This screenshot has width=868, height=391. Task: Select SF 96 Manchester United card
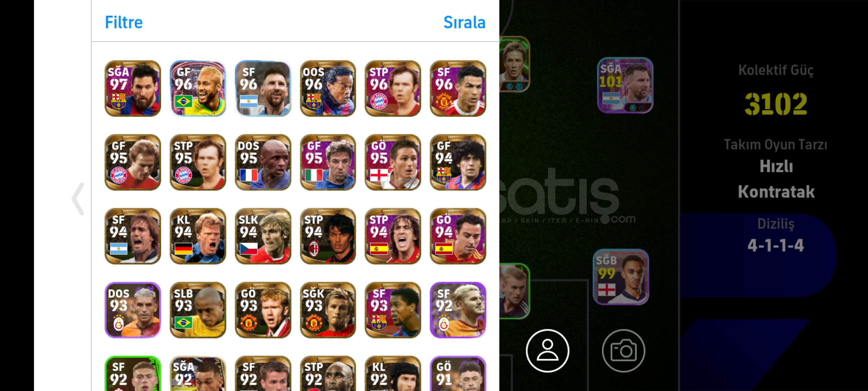[458, 88]
